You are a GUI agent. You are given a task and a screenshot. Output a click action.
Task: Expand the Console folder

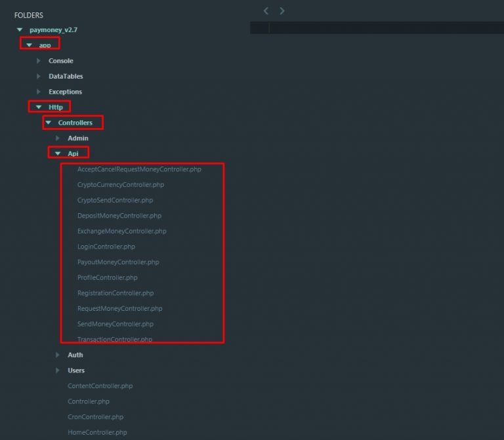pos(39,61)
